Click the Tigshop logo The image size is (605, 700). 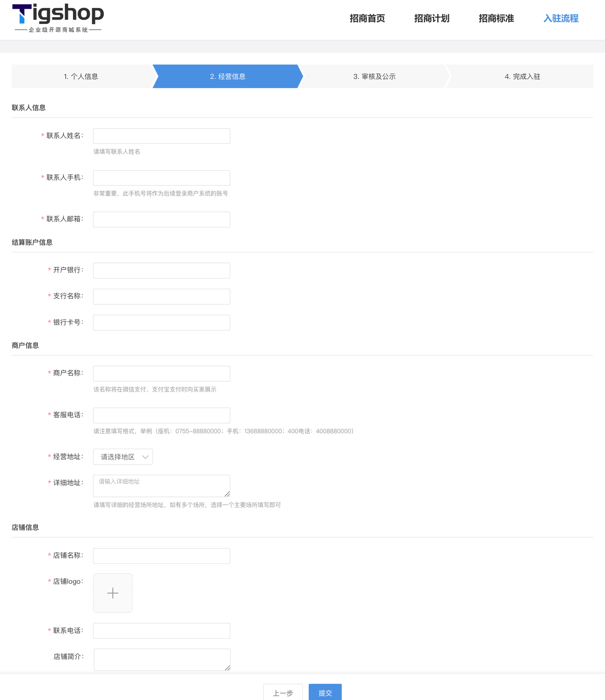(x=58, y=18)
